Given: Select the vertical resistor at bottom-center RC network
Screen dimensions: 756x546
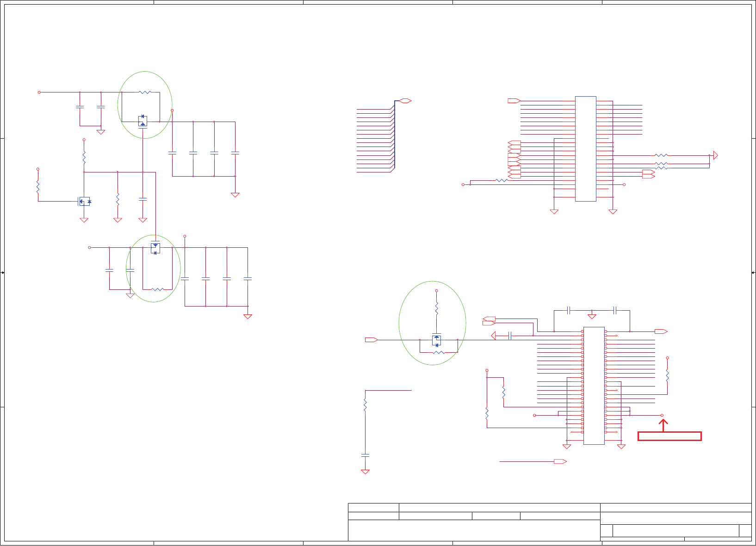Looking at the screenshot, I should (x=365, y=405).
